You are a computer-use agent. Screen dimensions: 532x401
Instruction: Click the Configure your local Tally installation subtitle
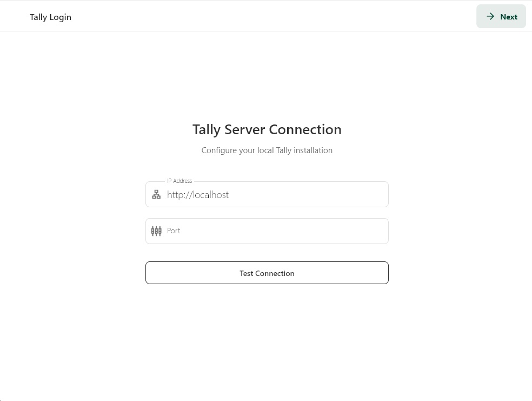tap(267, 150)
